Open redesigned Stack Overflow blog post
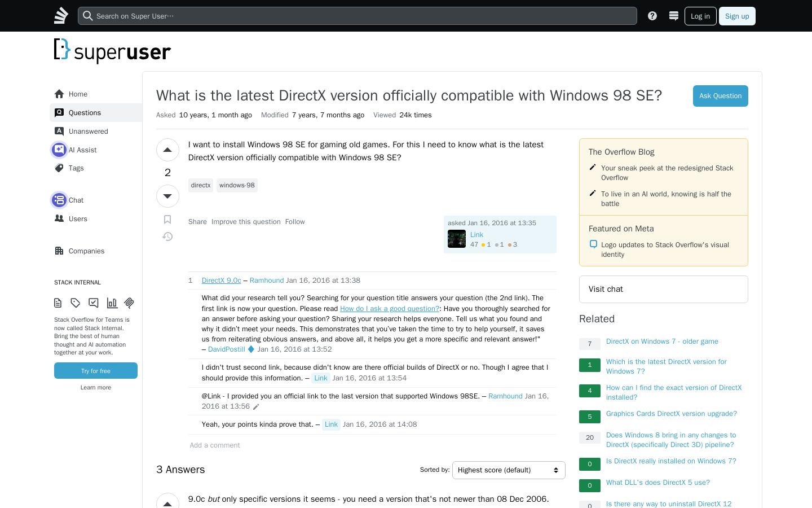Viewport: 812px width, 508px height. (667, 173)
